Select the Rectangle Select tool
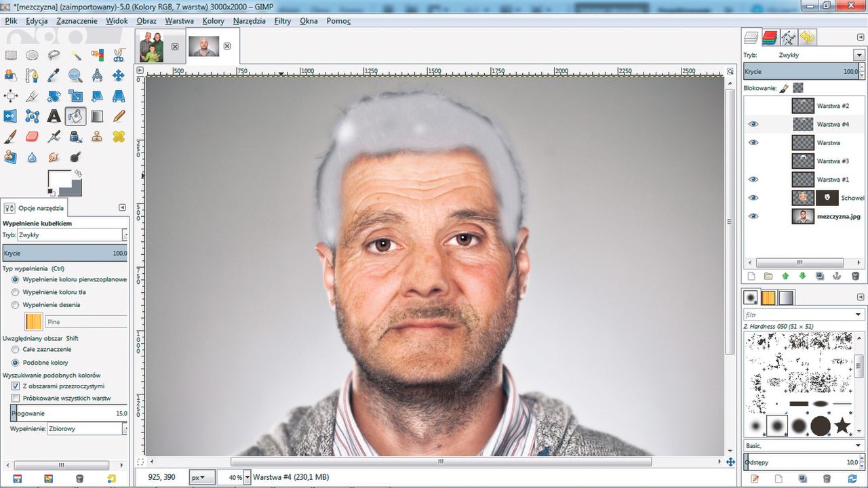The height and width of the screenshot is (488, 868). 10,56
